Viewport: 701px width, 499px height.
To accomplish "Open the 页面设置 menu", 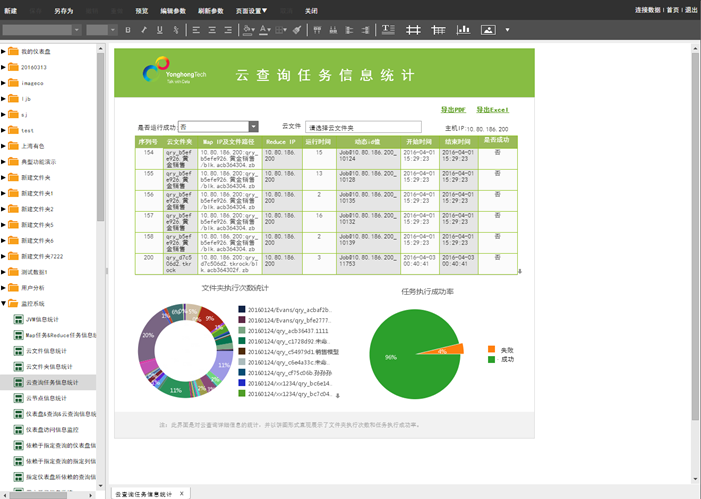I will (251, 11).
